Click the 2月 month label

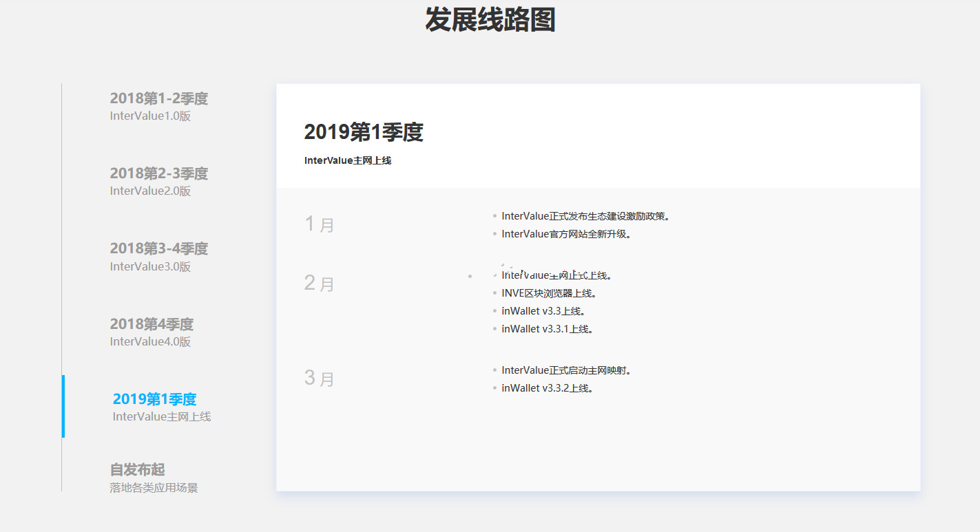[320, 284]
